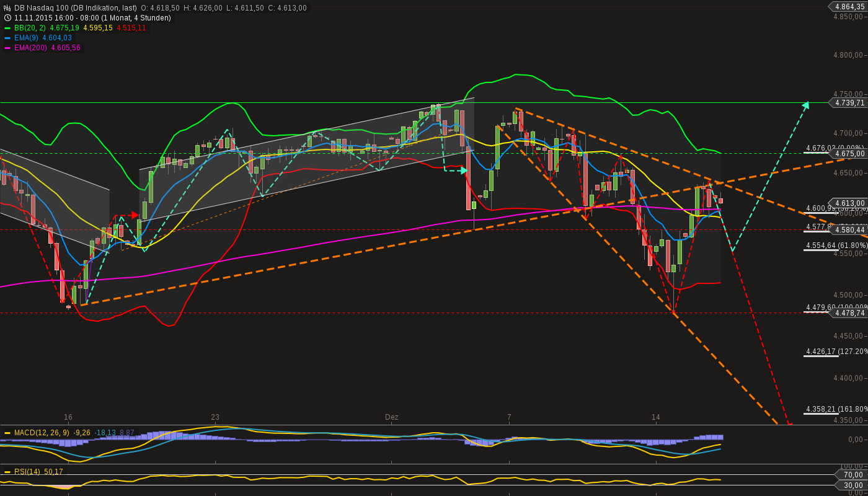Click the 4.800,00 price axis label

click(849, 55)
